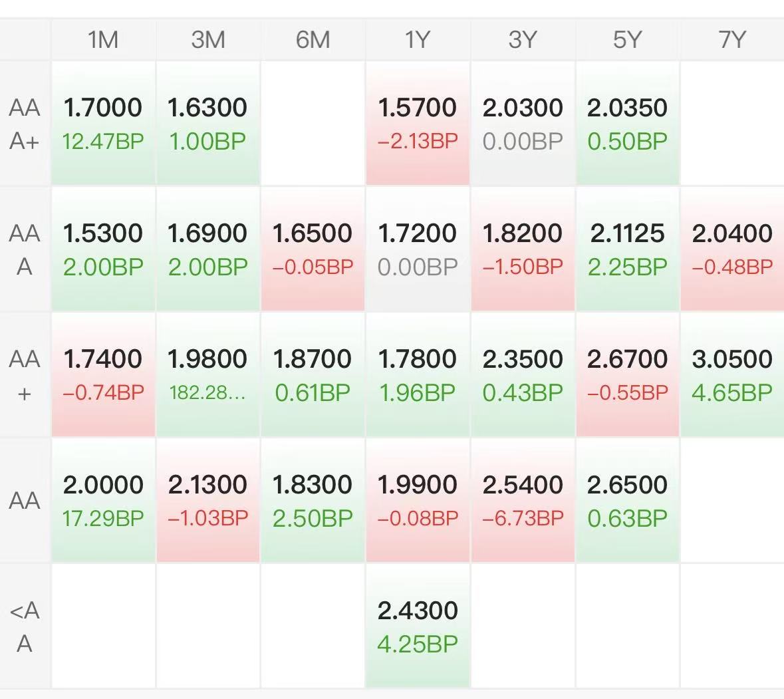
Task: Select the 3M tenor column header
Action: coord(208,40)
